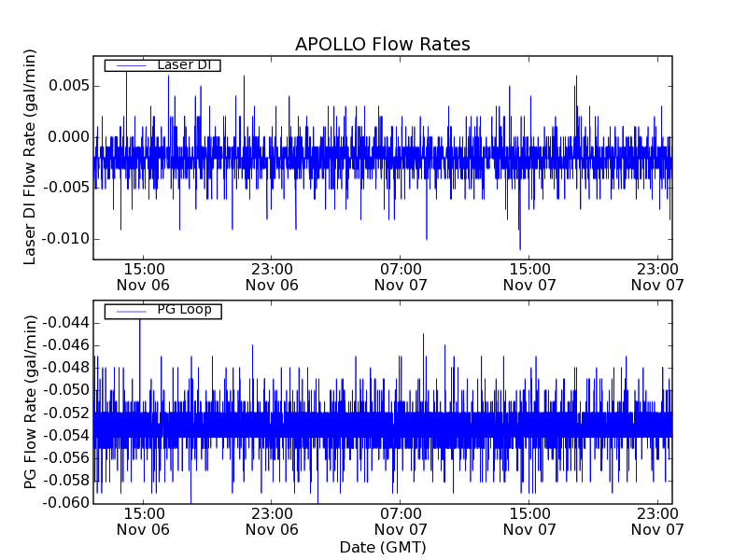The width and height of the screenshot is (747, 560).
Task: Click the lowest spike in the Laser DI plot
Action: (x=520, y=248)
